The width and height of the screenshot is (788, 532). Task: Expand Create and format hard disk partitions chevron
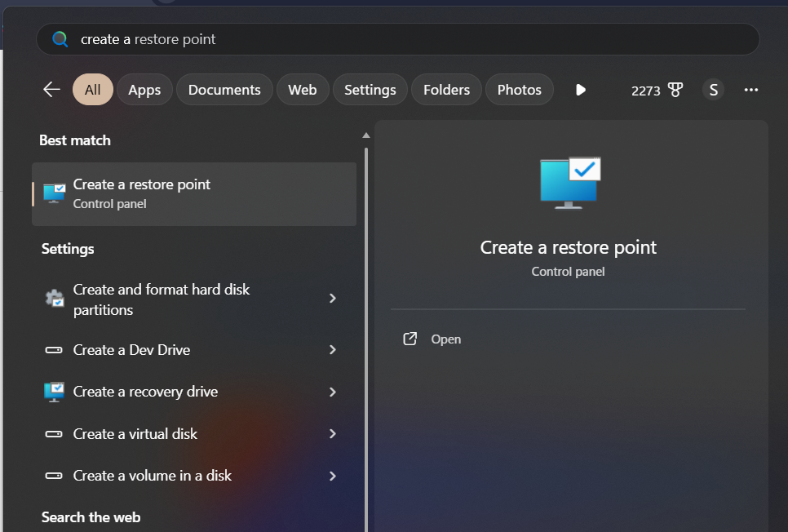[x=332, y=298]
